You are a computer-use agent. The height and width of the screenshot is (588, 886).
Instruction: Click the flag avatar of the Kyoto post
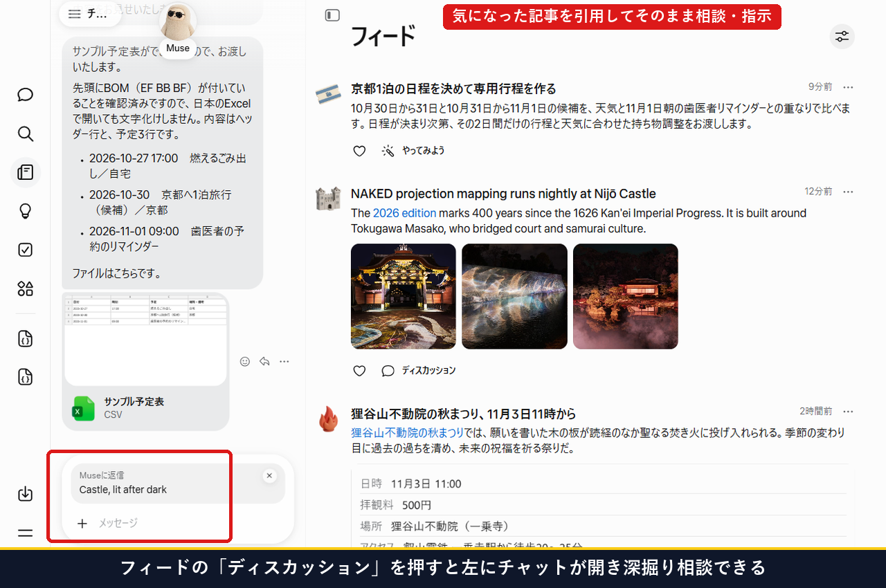click(x=328, y=94)
